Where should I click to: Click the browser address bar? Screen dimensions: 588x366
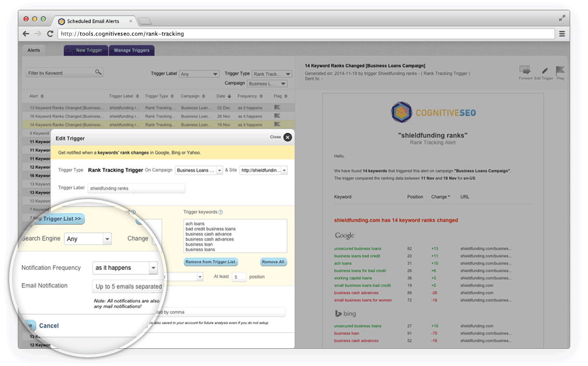306,34
